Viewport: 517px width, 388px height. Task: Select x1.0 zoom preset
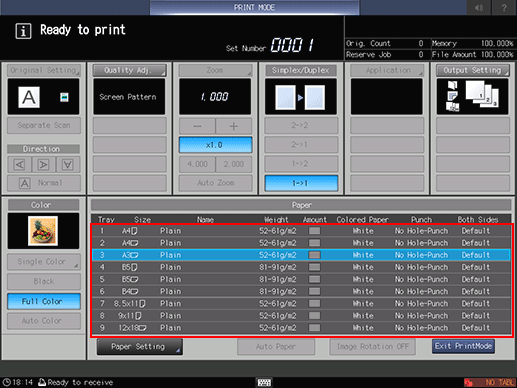pos(215,145)
